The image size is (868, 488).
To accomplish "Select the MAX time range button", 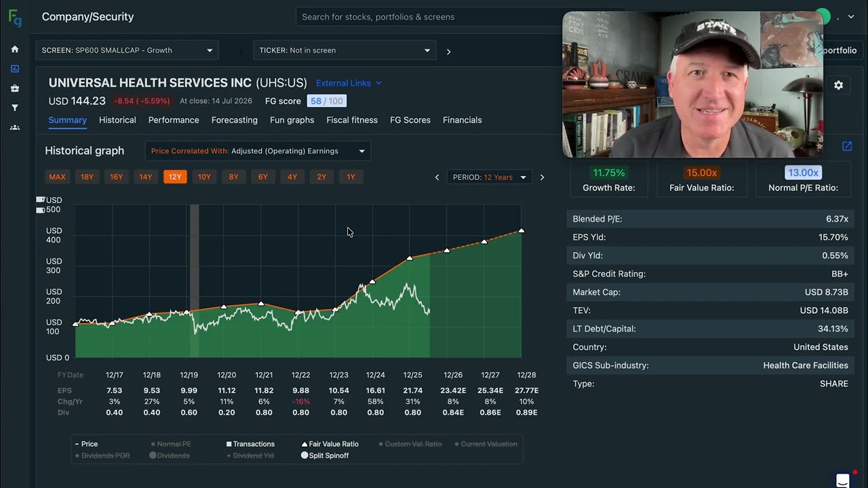I will point(57,177).
